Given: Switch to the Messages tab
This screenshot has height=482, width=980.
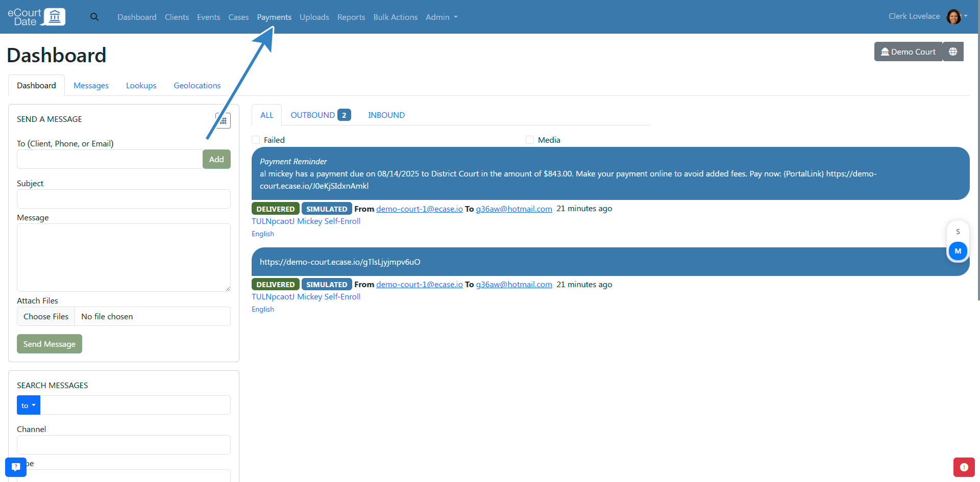Looking at the screenshot, I should (x=91, y=85).
